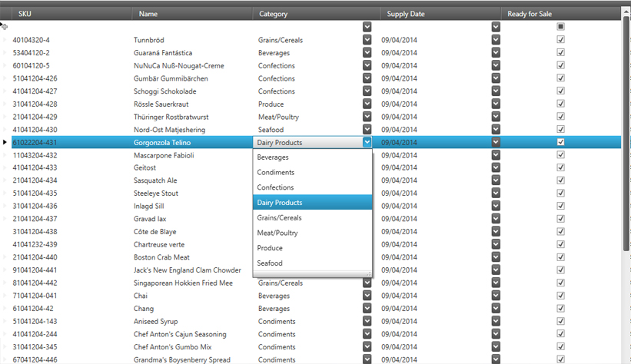Toggle Ready for Sale checkbox for Tunnbröd
This screenshot has height=364, width=631.
[x=560, y=40]
